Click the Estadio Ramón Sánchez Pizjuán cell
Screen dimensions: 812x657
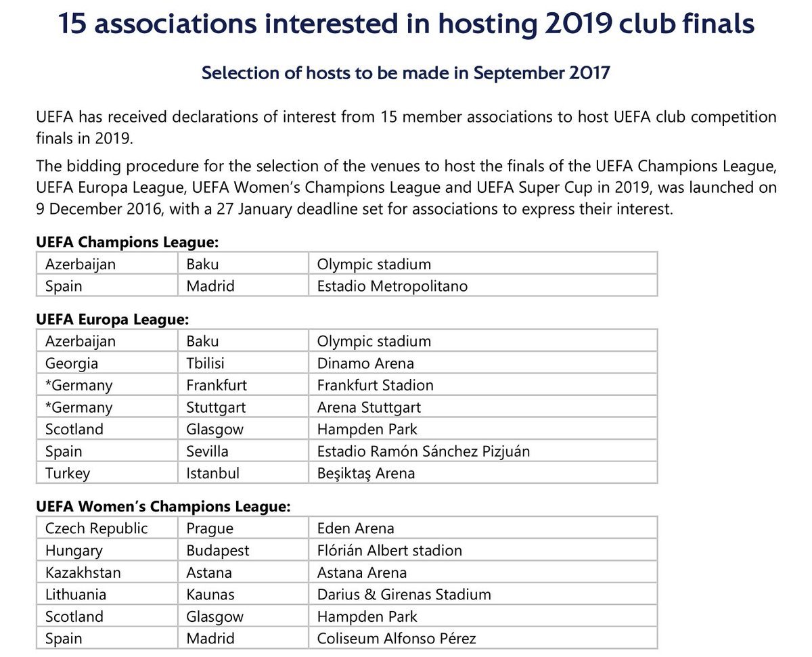483,451
